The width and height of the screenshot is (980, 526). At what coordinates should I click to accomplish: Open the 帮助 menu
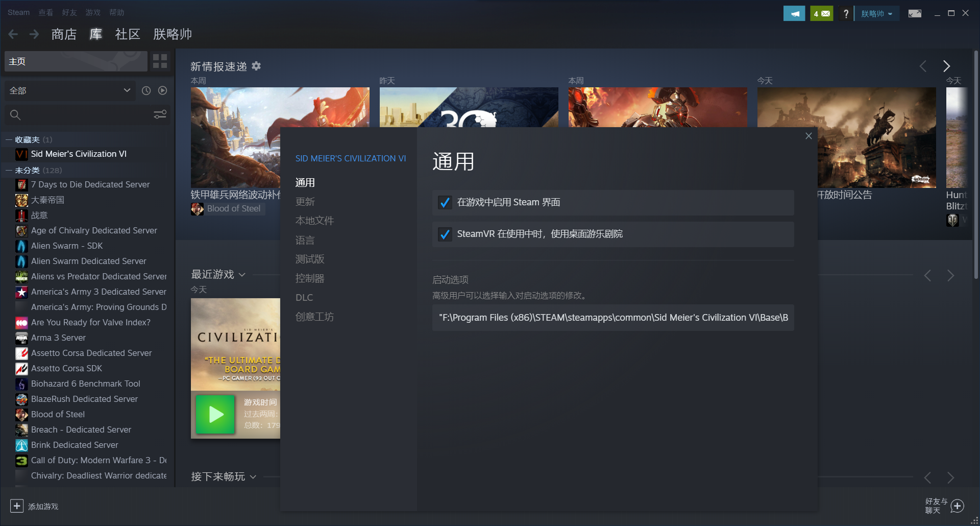[117, 12]
